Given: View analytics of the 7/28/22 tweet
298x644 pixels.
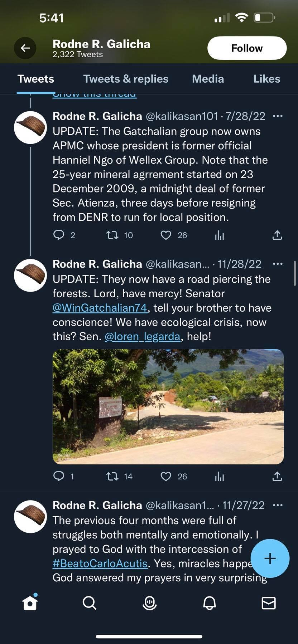Looking at the screenshot, I should [219, 235].
